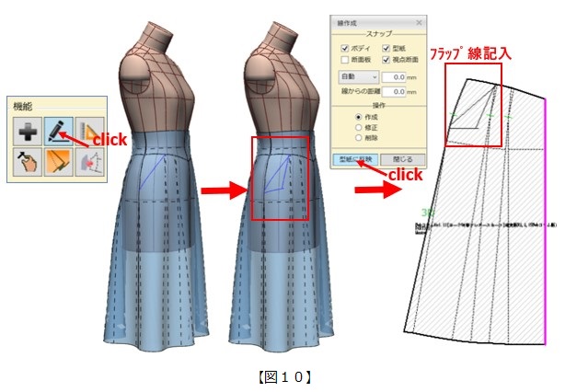Open the 自動 dropdown menu
Screen dimensions: 565x392
360,77
